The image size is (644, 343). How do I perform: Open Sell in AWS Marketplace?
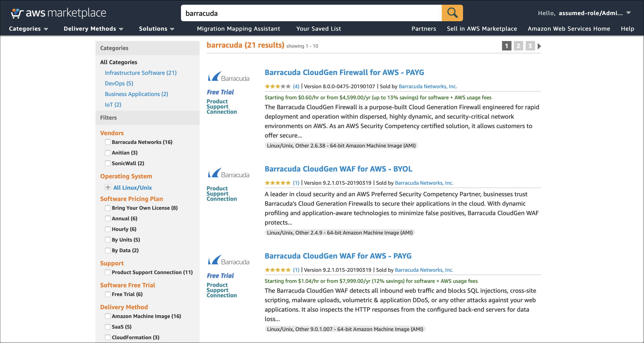482,29
